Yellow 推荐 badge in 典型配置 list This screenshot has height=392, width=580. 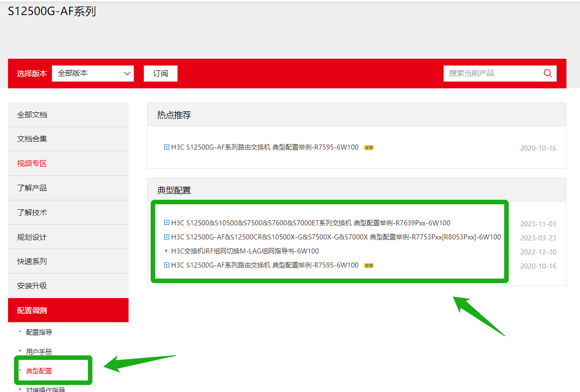click(x=369, y=266)
